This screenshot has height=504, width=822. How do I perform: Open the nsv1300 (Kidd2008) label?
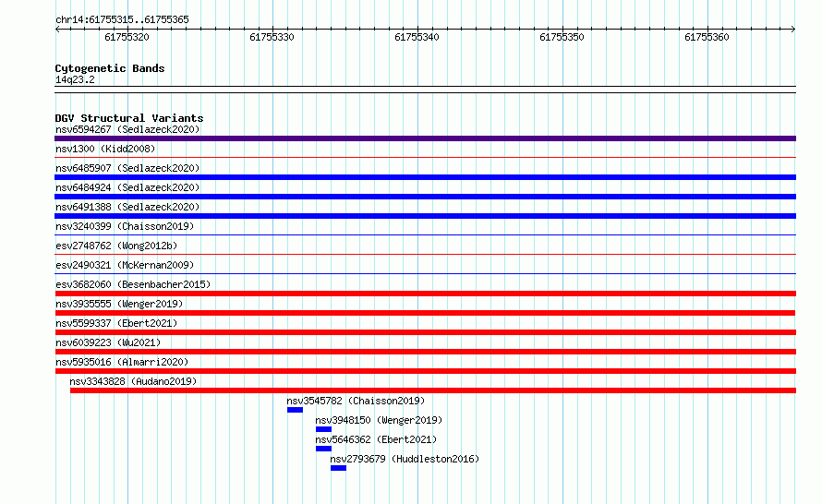[105, 149]
